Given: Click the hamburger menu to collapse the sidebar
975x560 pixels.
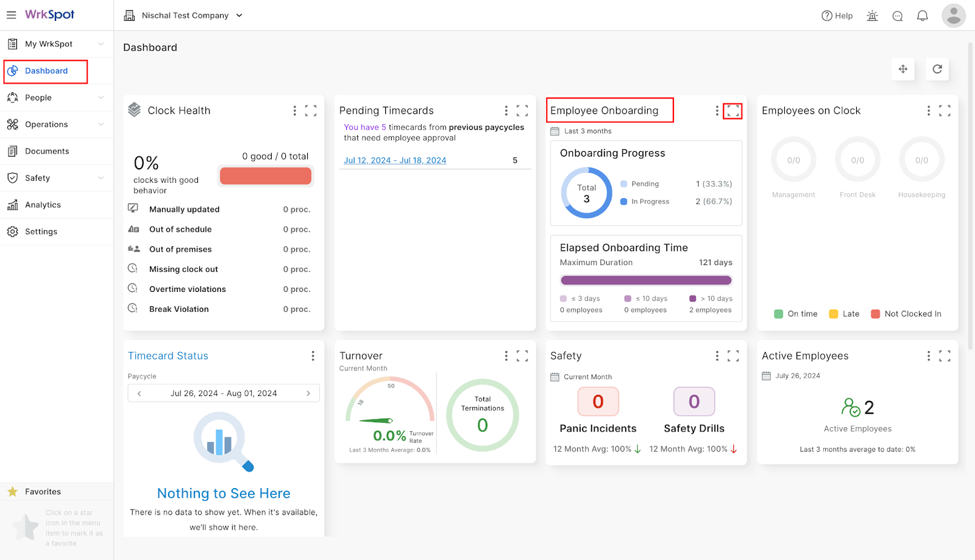Looking at the screenshot, I should [11, 15].
